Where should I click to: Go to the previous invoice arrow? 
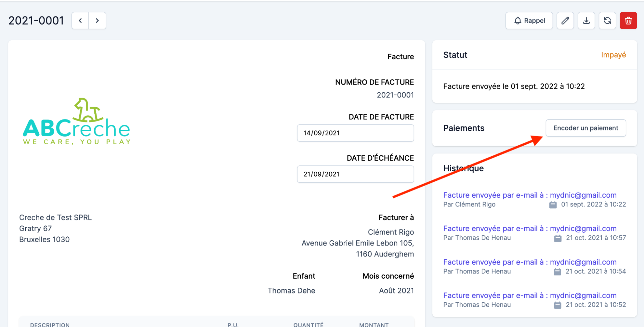tap(80, 21)
